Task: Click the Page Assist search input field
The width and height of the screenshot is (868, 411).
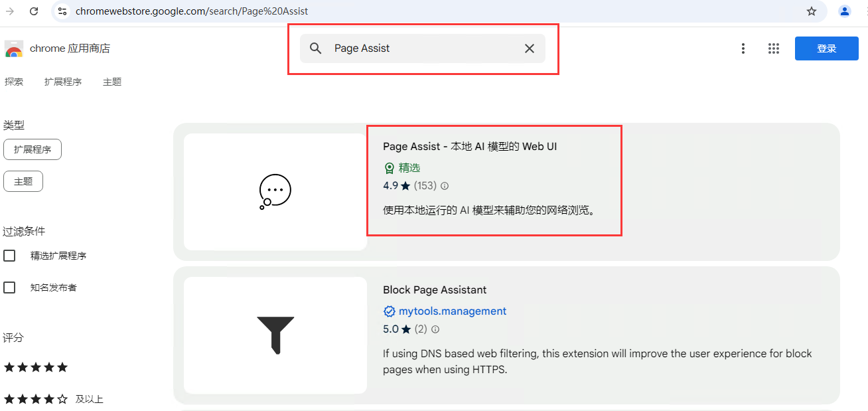Action: 423,48
